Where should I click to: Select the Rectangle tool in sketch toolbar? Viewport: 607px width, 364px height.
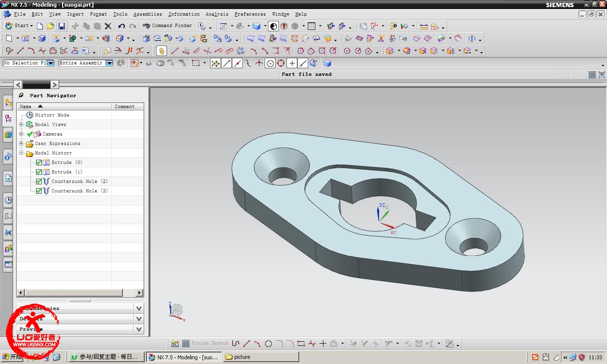click(x=301, y=344)
